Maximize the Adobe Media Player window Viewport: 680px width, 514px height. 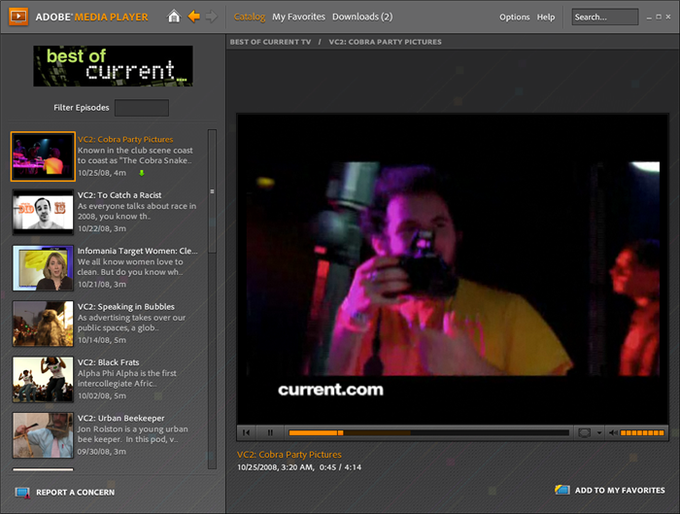click(658, 17)
